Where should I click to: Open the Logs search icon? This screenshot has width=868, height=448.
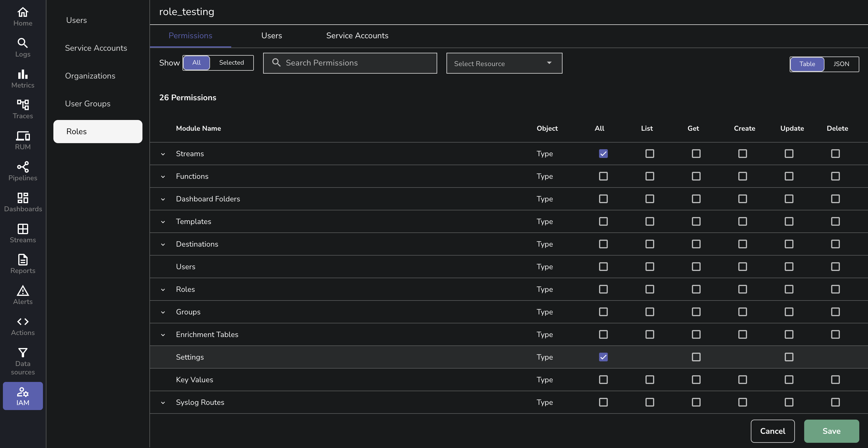click(x=23, y=43)
